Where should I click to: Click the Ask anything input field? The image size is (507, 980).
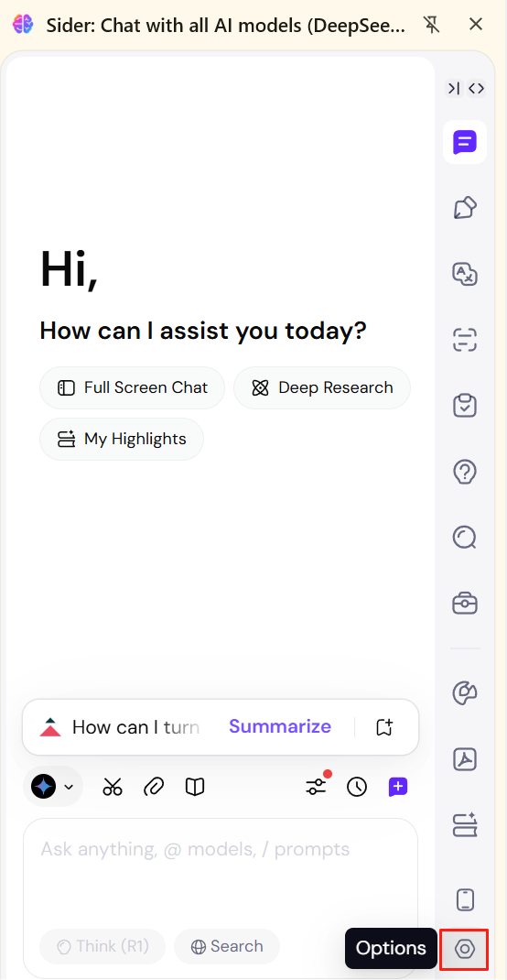tap(221, 871)
